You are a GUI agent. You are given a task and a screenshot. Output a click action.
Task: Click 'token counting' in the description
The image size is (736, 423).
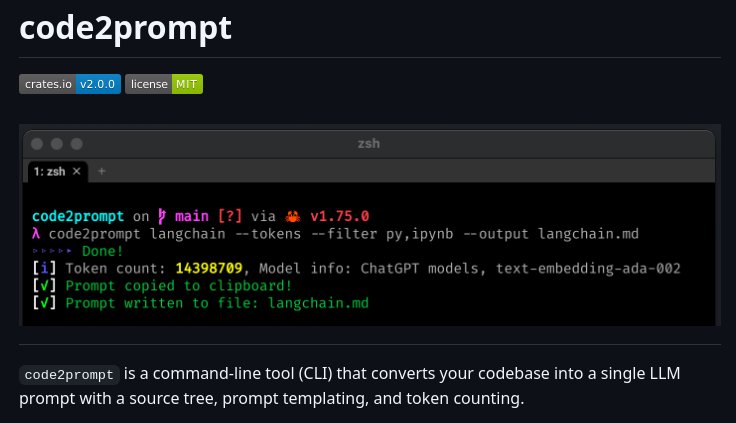point(464,399)
